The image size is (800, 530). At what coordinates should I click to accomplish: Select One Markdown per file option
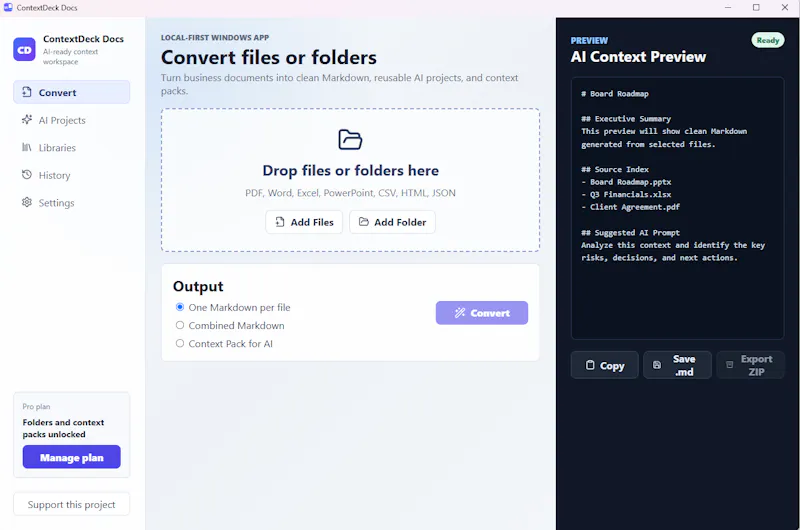point(180,307)
